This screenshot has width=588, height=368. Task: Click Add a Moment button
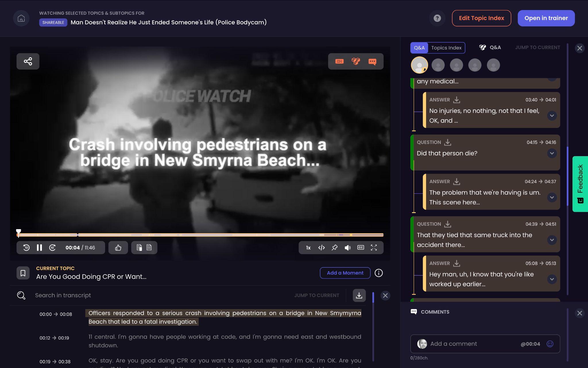point(345,273)
